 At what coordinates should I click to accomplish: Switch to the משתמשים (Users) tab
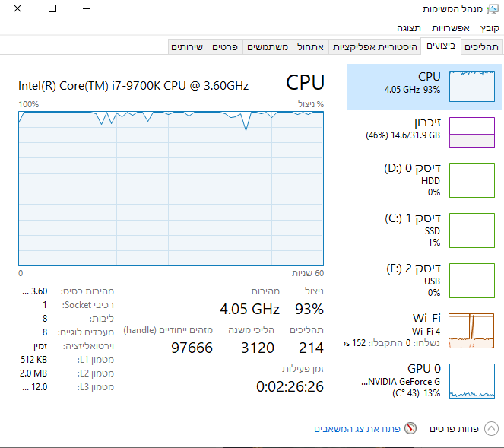pos(268,47)
